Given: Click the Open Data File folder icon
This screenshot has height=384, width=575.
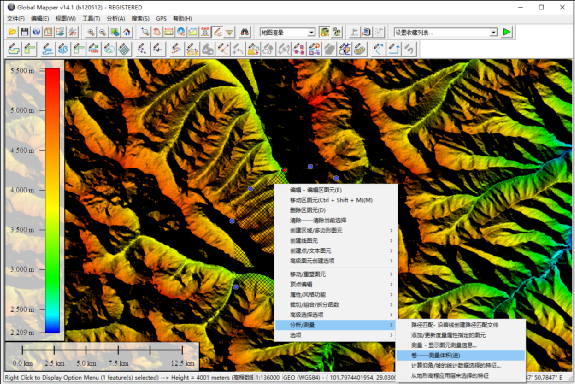Looking at the screenshot, I should point(12,32).
